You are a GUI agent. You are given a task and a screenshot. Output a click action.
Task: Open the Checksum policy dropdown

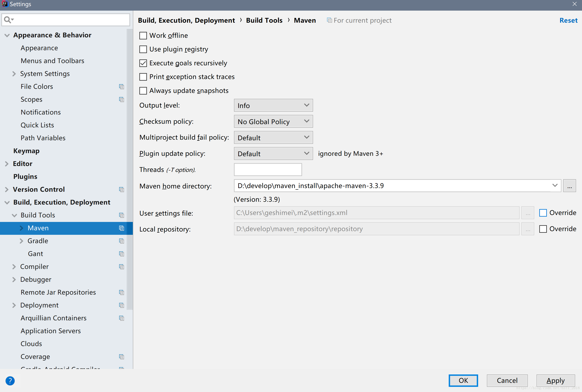[x=273, y=121]
